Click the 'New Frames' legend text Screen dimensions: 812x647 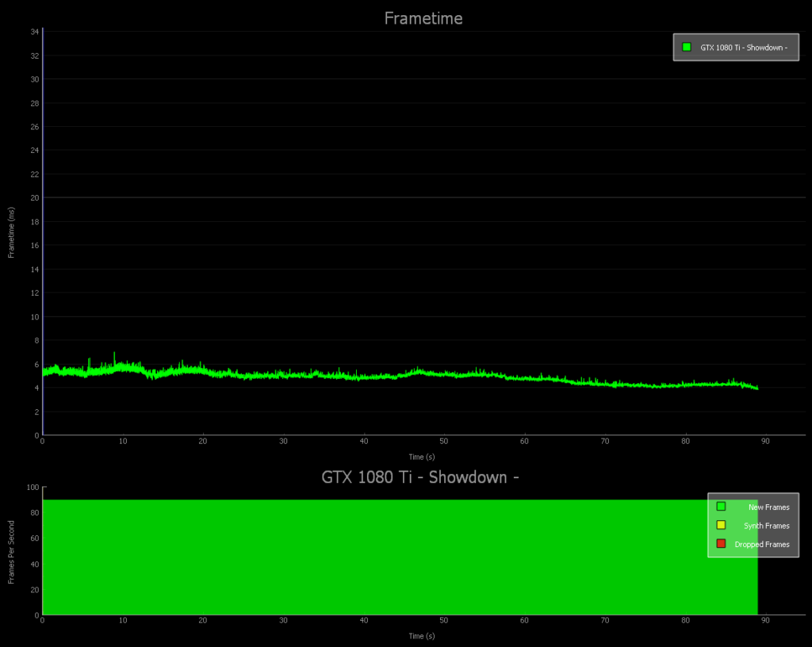[768, 507]
